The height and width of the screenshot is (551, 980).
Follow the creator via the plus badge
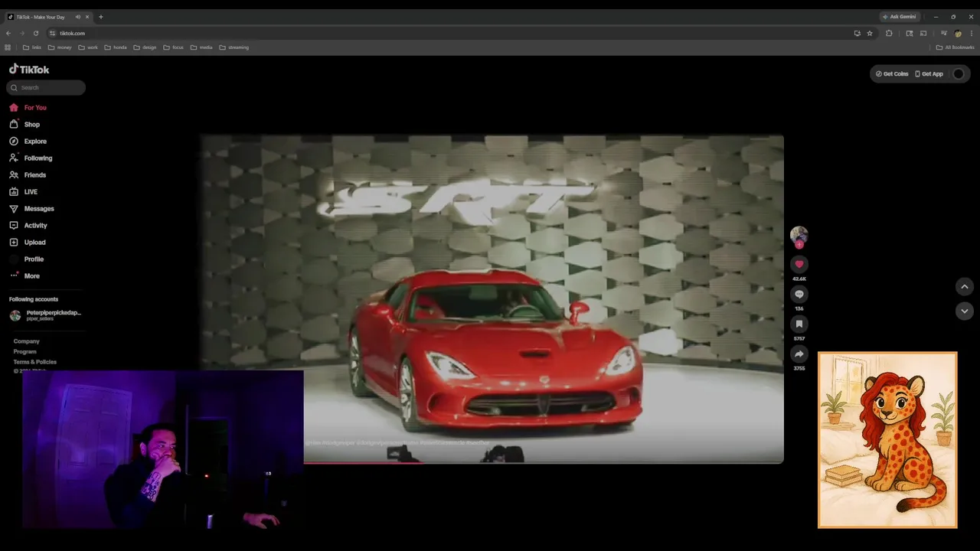[x=799, y=245]
